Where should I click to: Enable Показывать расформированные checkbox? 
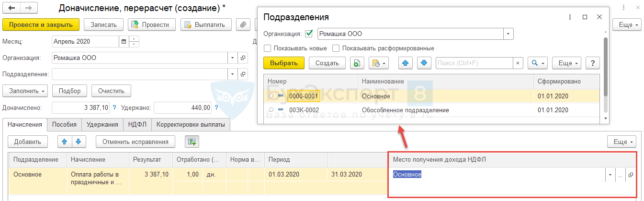[x=336, y=48]
